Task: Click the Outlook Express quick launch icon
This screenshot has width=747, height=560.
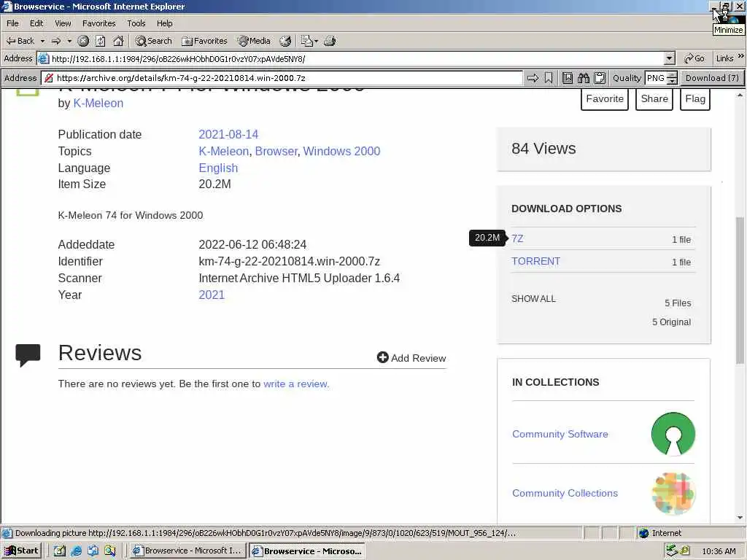Action: [93, 551]
